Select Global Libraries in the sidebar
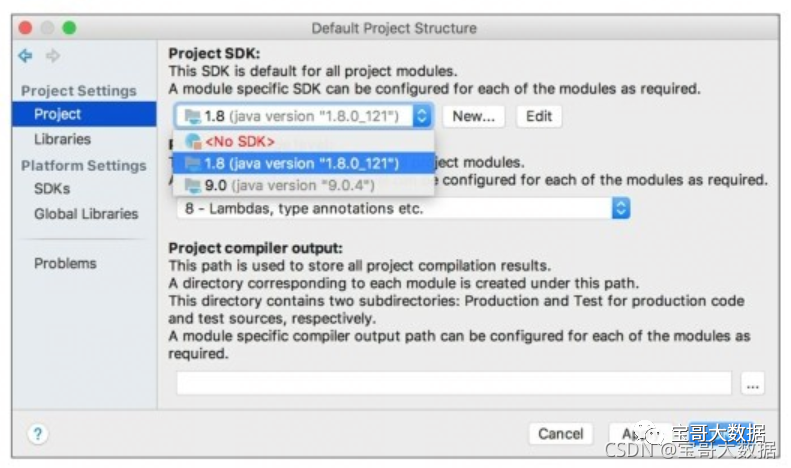This screenshot has height=468, width=791. coord(86,214)
